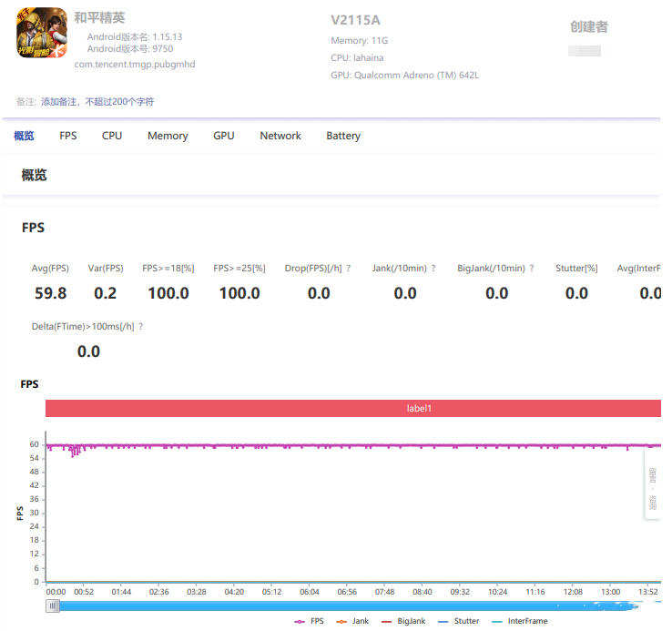
Task: Toggle Jank series in chart legend
Action: point(352,621)
